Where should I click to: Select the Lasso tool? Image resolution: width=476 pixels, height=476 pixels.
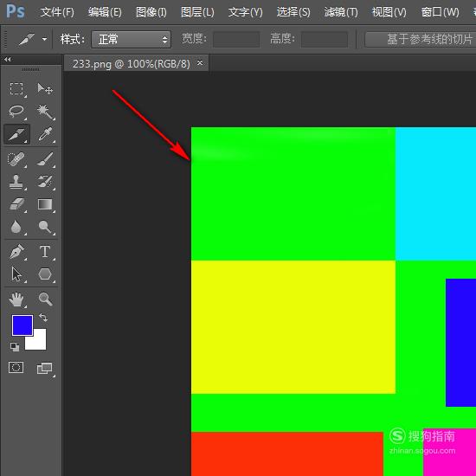click(16, 112)
